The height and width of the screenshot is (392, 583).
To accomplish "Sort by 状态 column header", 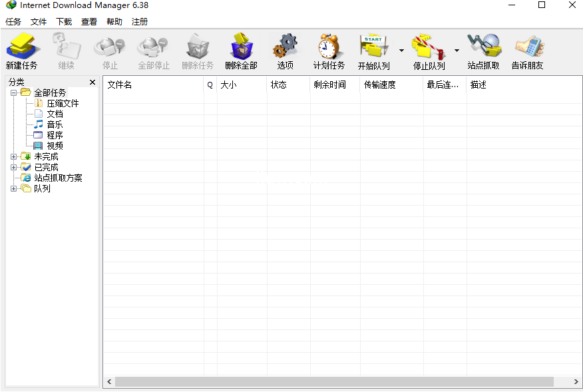I will (289, 85).
